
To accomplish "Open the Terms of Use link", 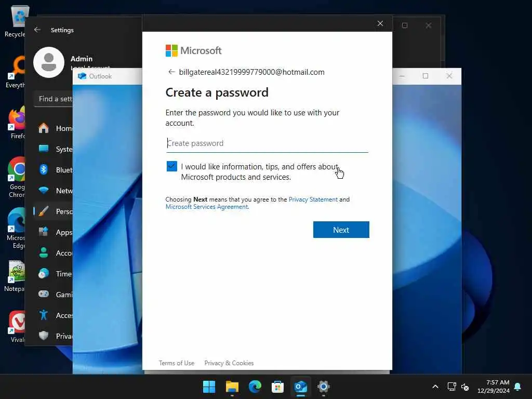I will tap(177, 363).
